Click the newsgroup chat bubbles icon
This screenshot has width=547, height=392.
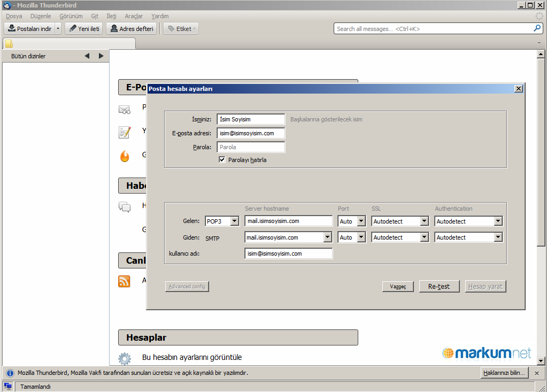click(x=125, y=207)
